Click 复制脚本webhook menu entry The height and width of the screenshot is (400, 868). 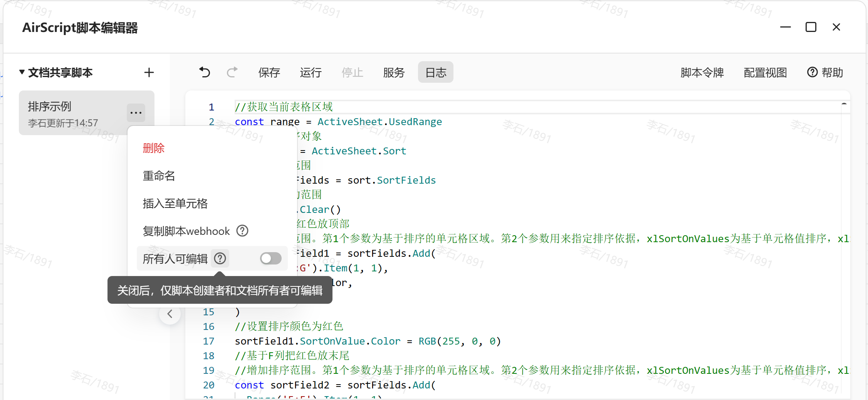186,231
